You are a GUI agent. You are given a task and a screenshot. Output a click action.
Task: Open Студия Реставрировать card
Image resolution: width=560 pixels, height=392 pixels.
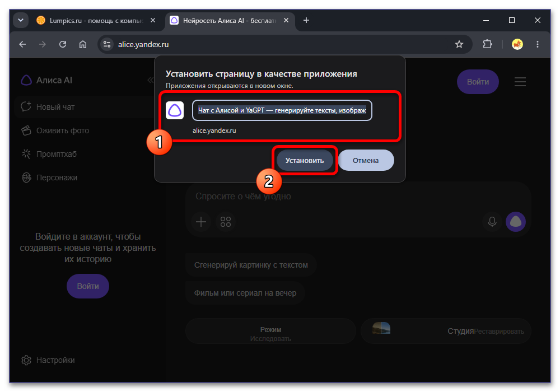coord(446,331)
